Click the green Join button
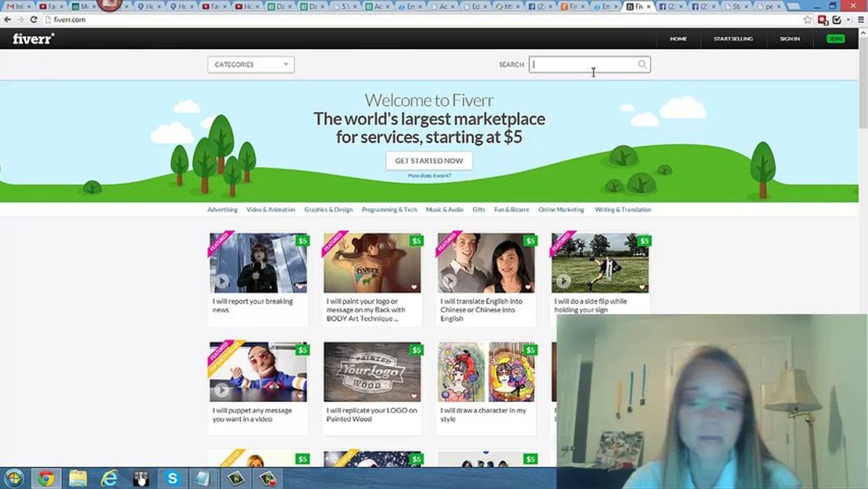The height and width of the screenshot is (489, 868). coord(835,39)
